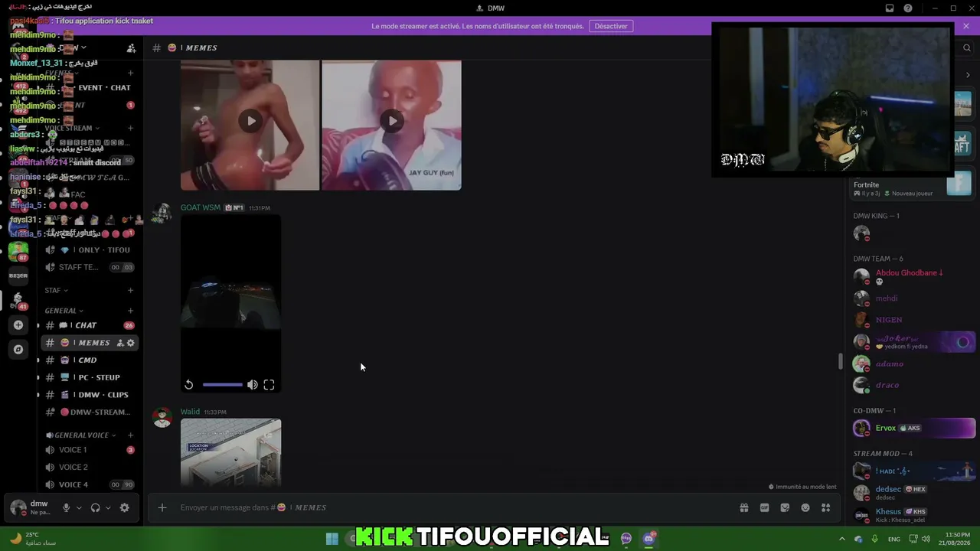Screen dimensions: 980x551
Task: Collapse the GENERAL category
Action: 64,311
